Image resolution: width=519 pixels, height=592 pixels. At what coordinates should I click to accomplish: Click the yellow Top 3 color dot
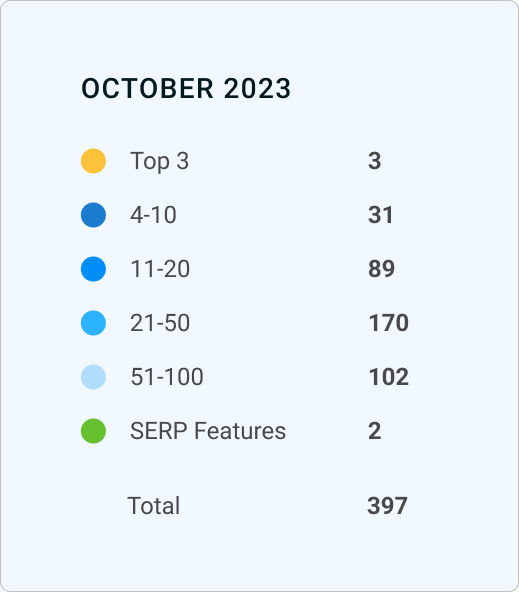(x=93, y=161)
